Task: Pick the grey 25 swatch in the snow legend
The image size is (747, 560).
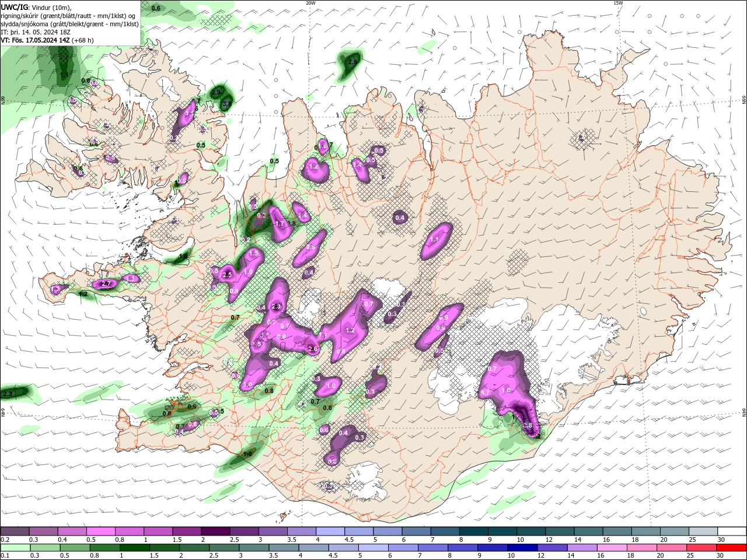Action: 702,531
